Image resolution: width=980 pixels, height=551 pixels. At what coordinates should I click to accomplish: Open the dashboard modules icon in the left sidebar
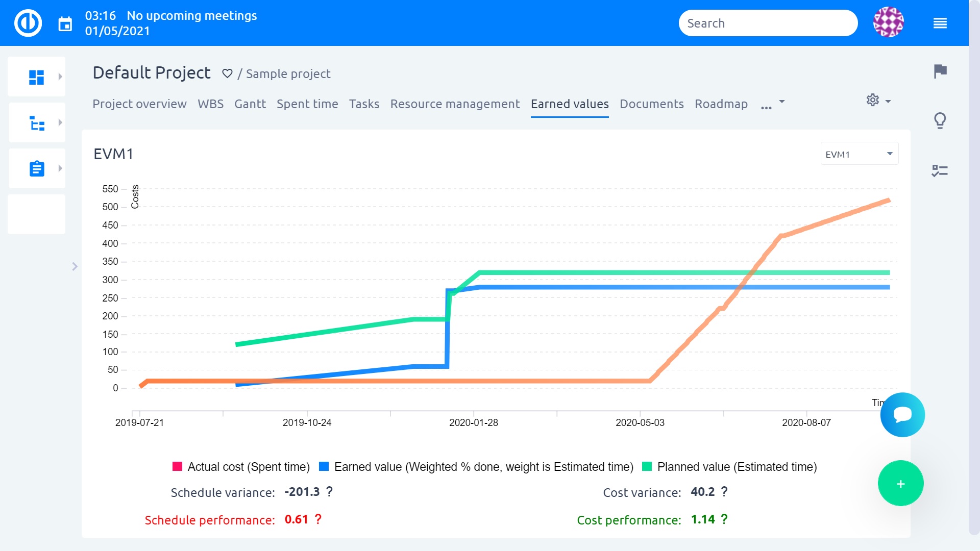pyautogui.click(x=36, y=76)
